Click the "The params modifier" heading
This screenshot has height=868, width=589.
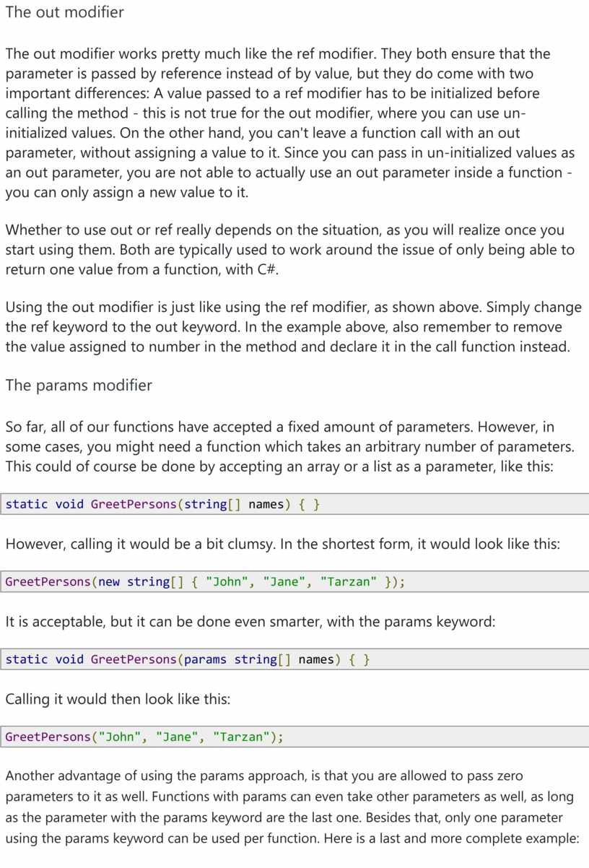point(79,385)
